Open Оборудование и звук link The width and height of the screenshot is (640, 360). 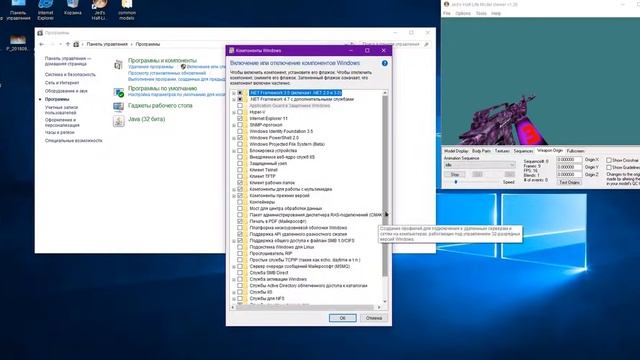pyautogui.click(x=66, y=91)
